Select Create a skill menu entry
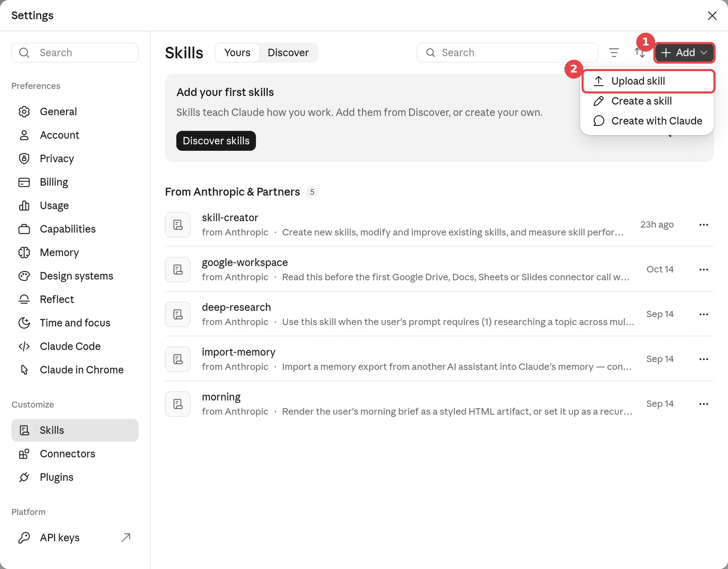 point(647,101)
